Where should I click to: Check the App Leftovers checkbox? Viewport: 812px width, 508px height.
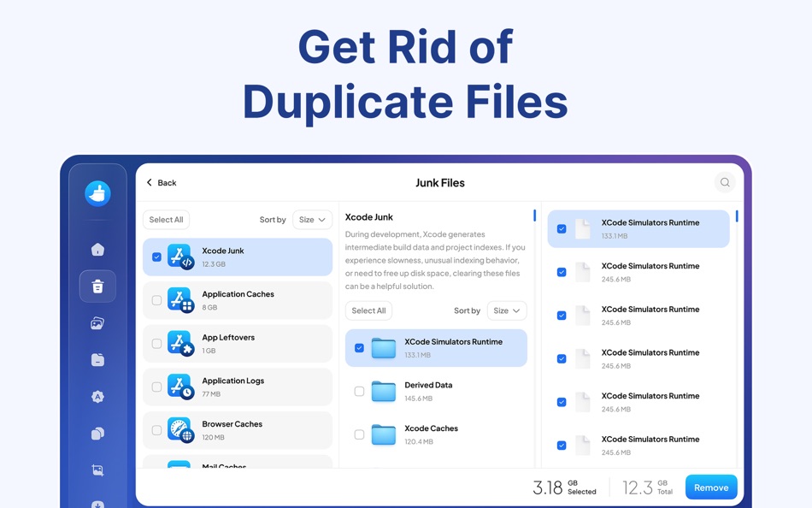[156, 344]
